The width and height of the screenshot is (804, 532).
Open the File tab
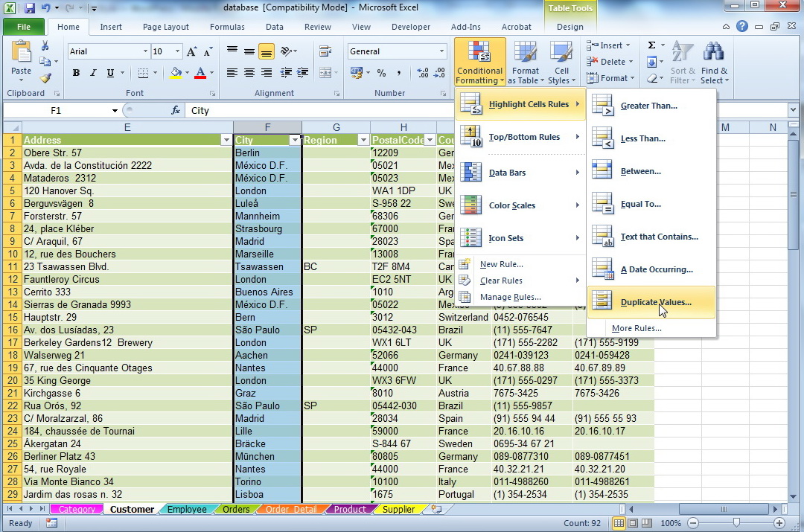tap(24, 27)
